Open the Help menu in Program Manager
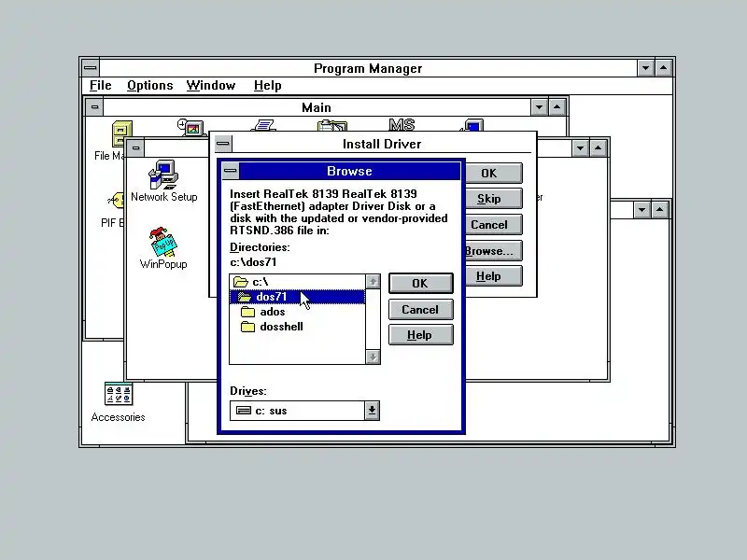This screenshot has height=560, width=747. (x=267, y=85)
